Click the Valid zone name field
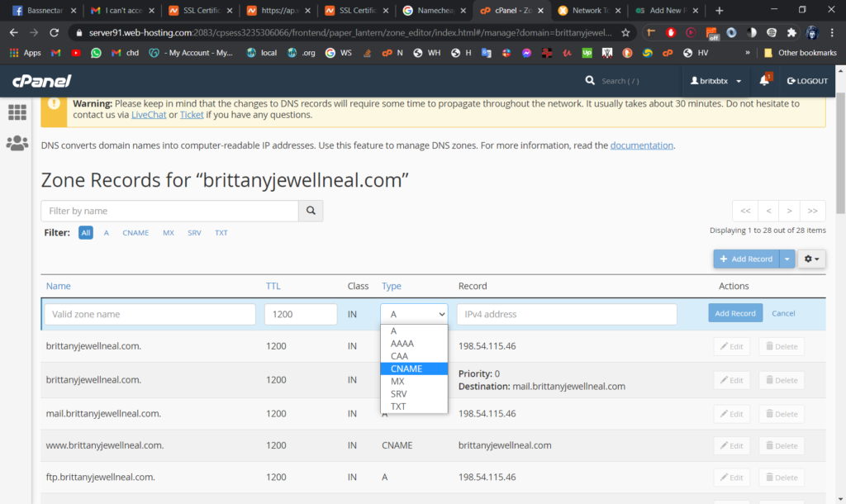Screen dimensions: 846x504 (x=150, y=314)
